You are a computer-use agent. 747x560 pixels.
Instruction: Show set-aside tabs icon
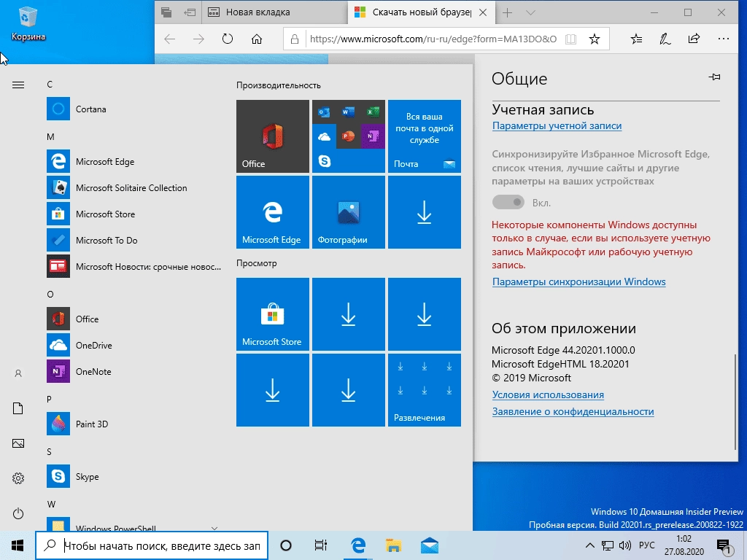[x=166, y=12]
